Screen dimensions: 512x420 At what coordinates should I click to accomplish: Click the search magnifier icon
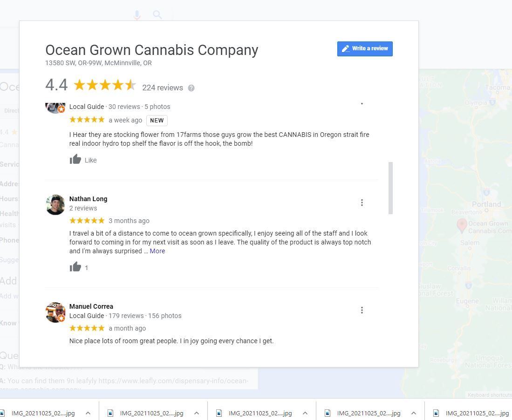tap(157, 15)
